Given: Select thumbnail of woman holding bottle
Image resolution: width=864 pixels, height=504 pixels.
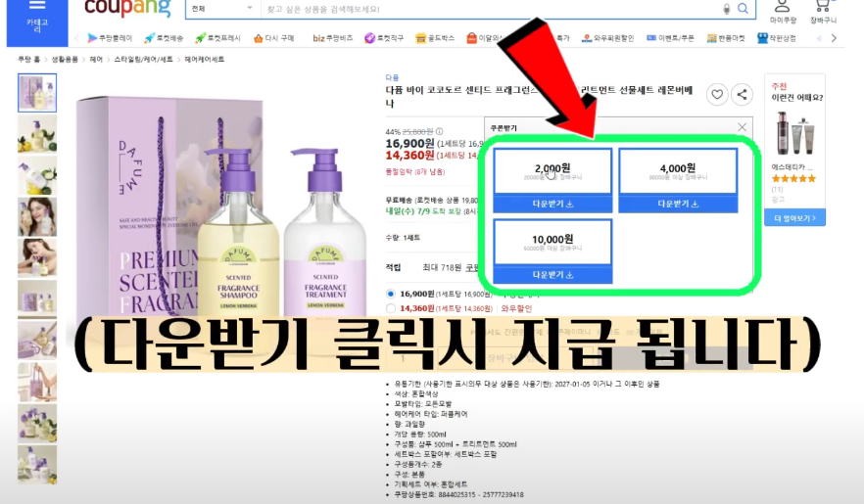Looking at the screenshot, I should pyautogui.click(x=37, y=217).
